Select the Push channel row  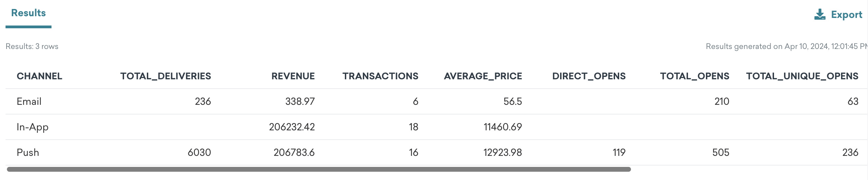(x=436, y=152)
